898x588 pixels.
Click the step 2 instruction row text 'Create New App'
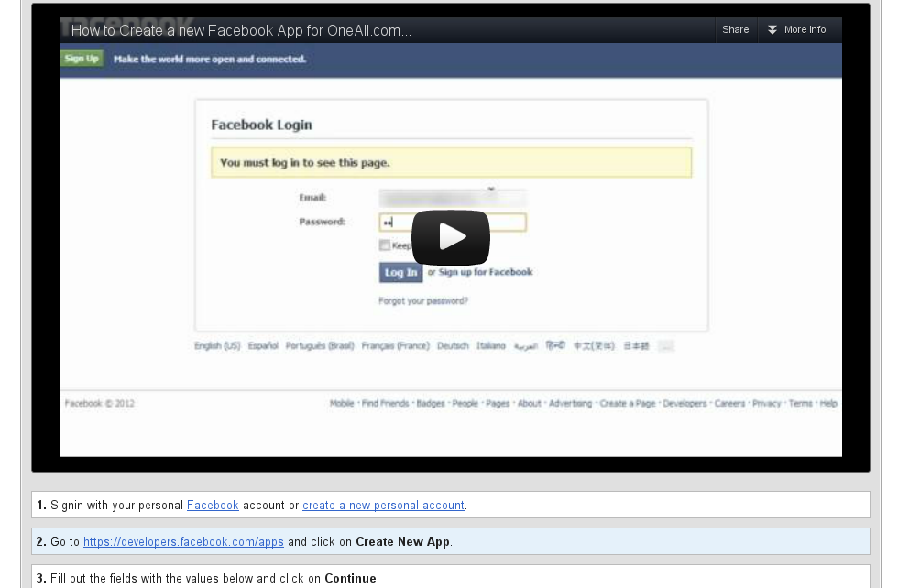(x=402, y=541)
